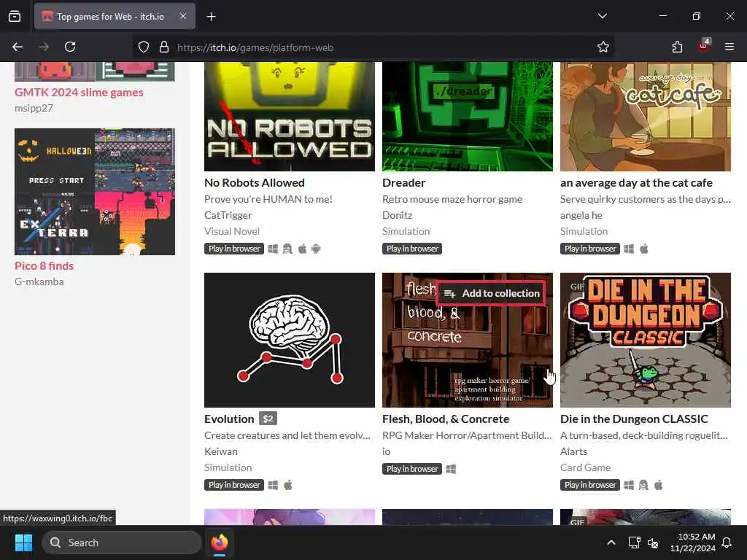Click the Apple icon under Evolution
The height and width of the screenshot is (560, 747).
point(287,485)
